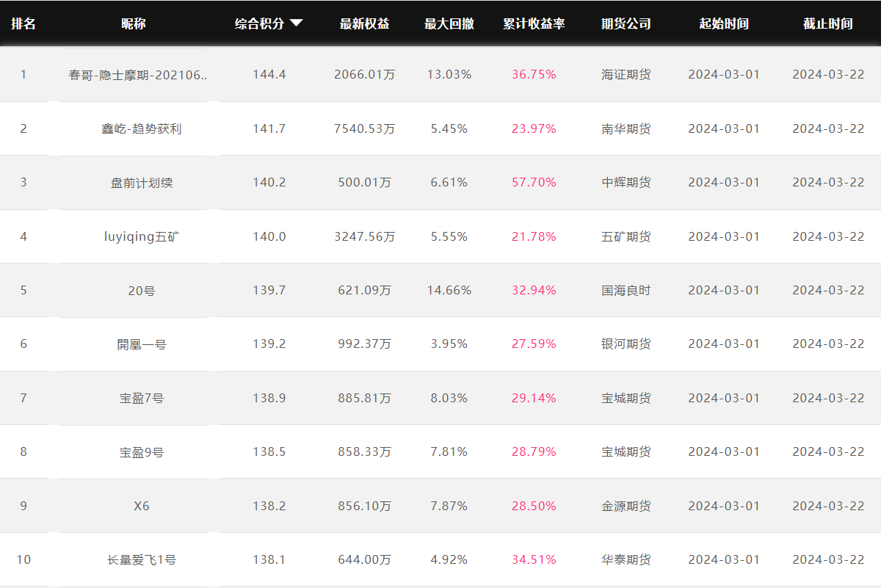
Task: Sort by 综合积分 descending arrow
Action: [297, 23]
